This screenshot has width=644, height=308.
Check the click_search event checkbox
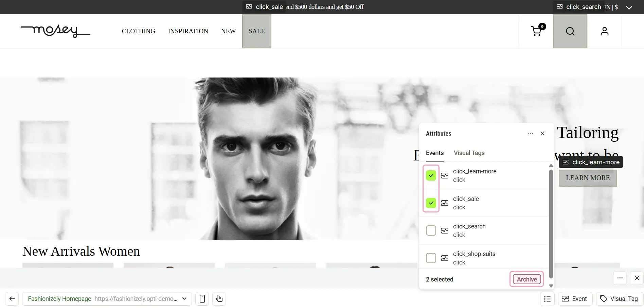(431, 230)
